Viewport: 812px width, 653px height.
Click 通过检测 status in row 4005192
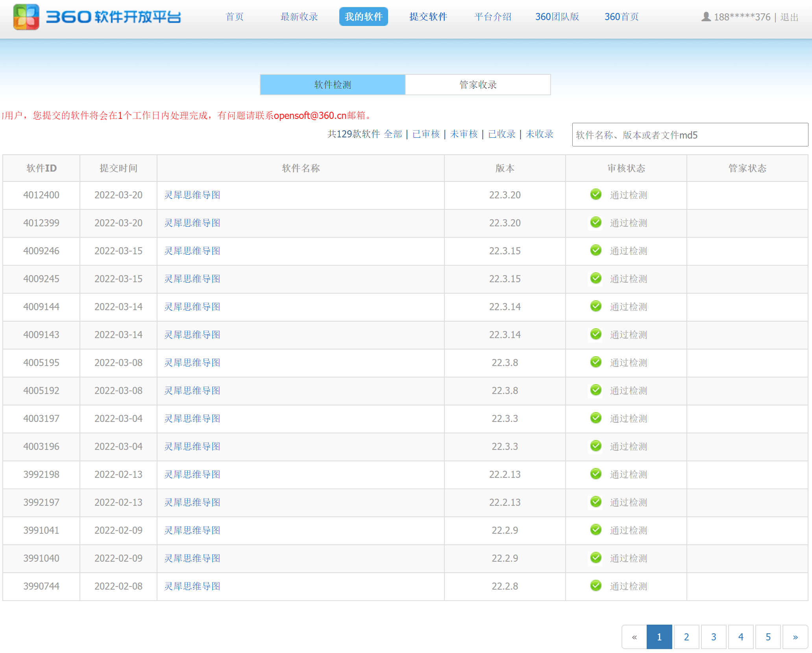tap(629, 390)
